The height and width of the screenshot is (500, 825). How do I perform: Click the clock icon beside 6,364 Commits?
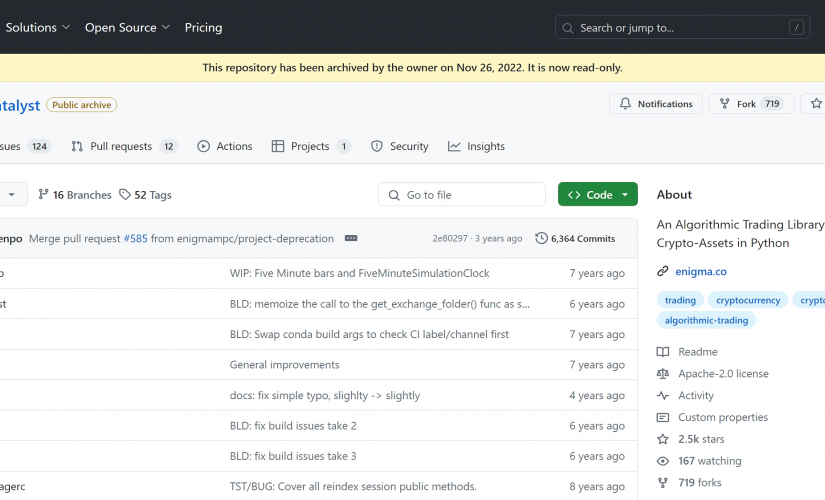tap(541, 238)
